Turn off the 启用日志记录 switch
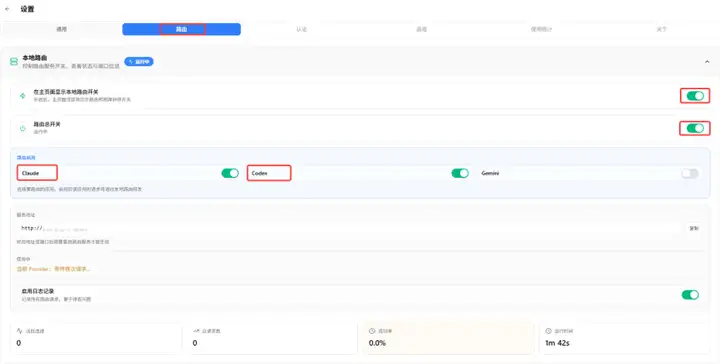The width and height of the screenshot is (720, 364). [x=690, y=295]
